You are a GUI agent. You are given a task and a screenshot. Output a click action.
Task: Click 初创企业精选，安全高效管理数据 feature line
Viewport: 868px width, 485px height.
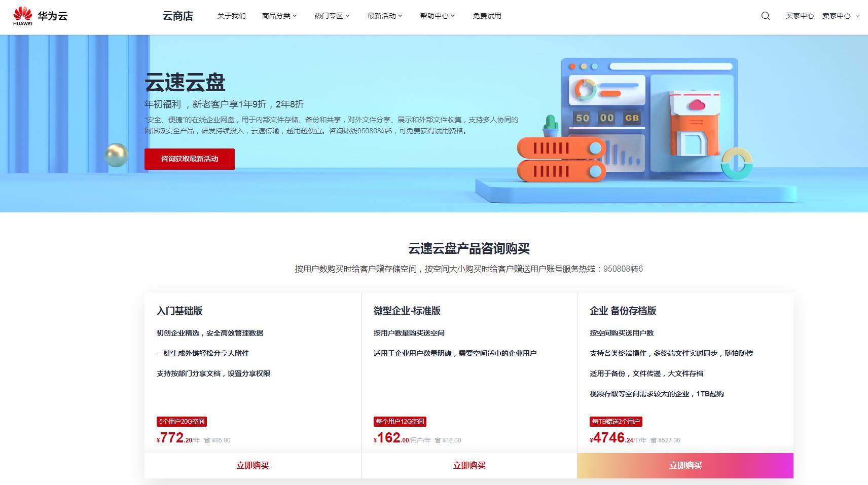coord(210,333)
